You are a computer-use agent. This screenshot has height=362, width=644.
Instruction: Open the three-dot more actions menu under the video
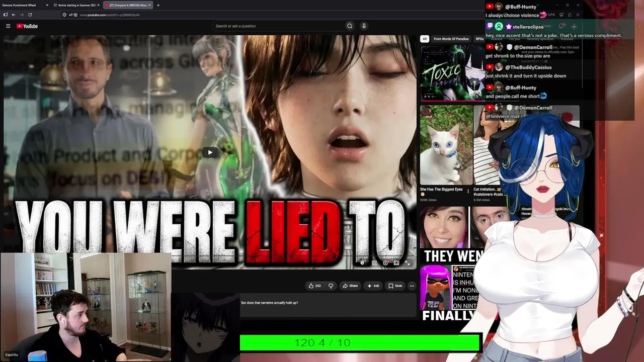tap(412, 286)
